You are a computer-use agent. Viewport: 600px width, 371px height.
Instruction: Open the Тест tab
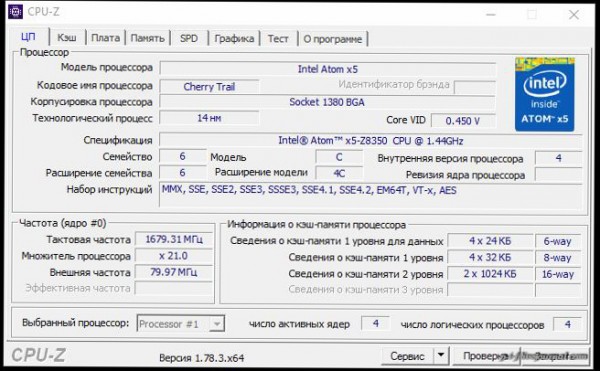click(278, 39)
